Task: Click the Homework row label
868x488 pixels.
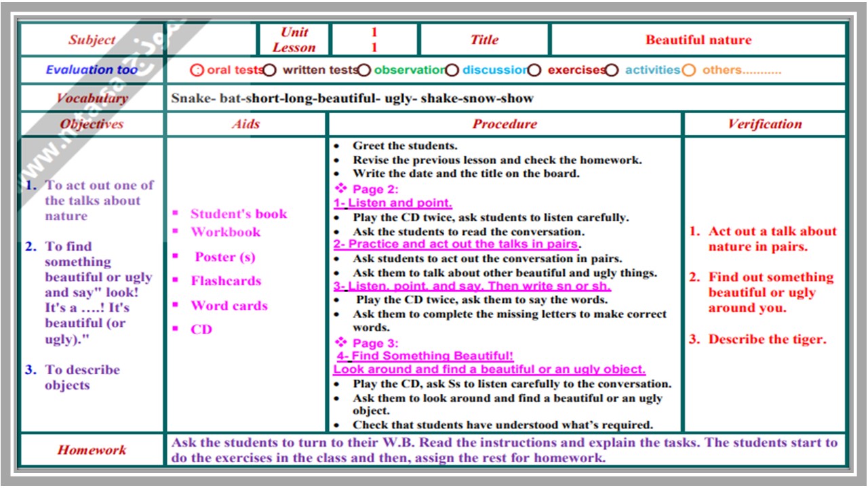Action: [92, 450]
